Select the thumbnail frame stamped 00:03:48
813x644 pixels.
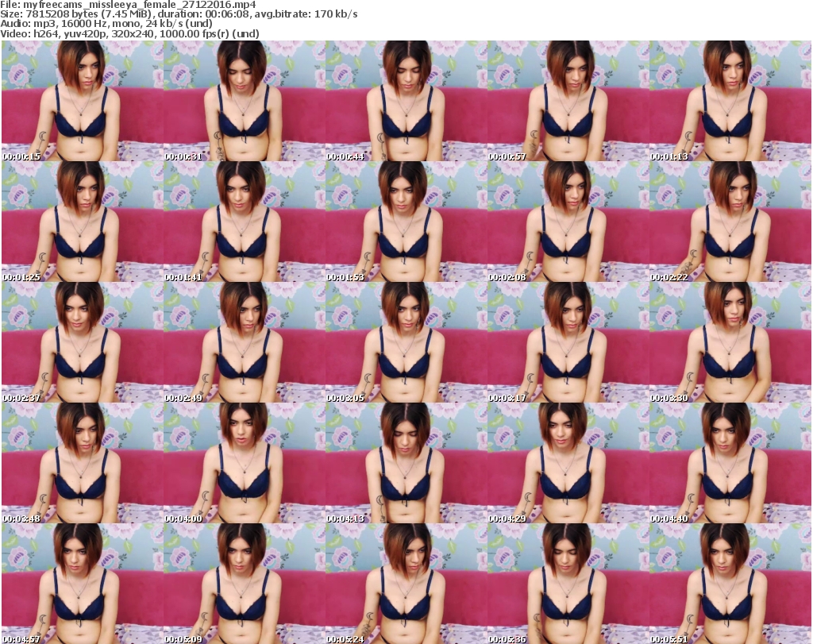(x=83, y=463)
